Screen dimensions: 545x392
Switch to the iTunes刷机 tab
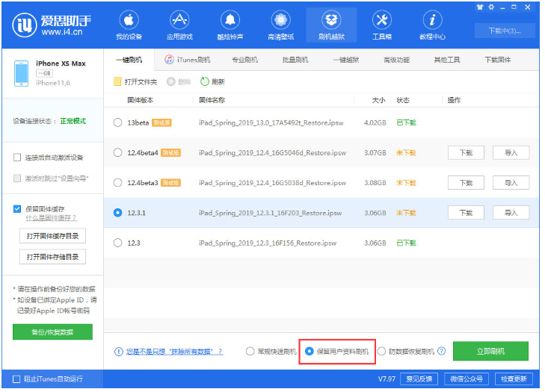pyautogui.click(x=188, y=60)
